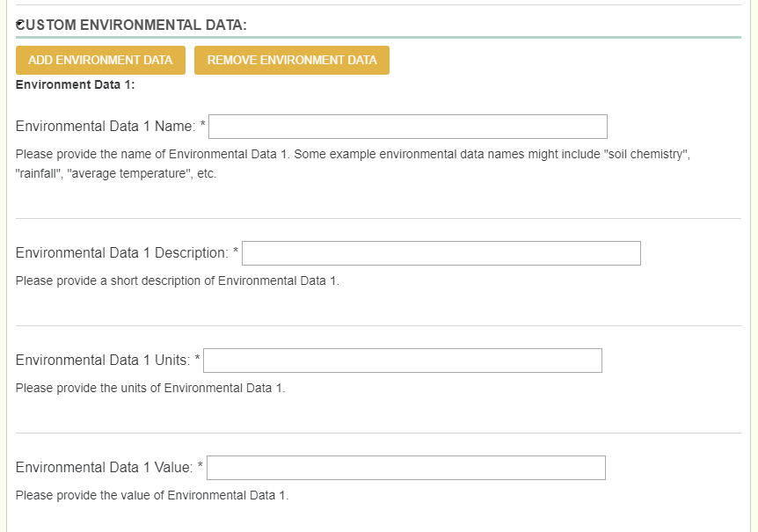The height and width of the screenshot is (532, 758).
Task: Click the help text mentioning "soil chemistry"
Action: click(353, 164)
